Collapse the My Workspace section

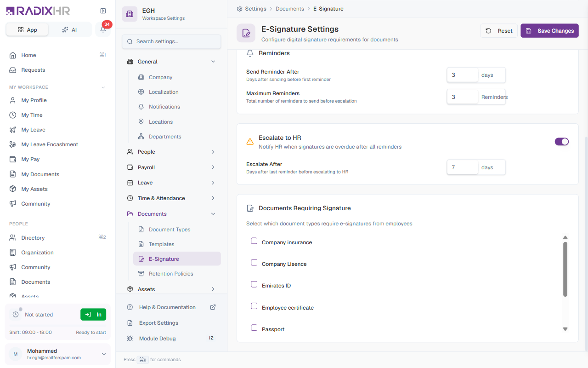(x=103, y=87)
